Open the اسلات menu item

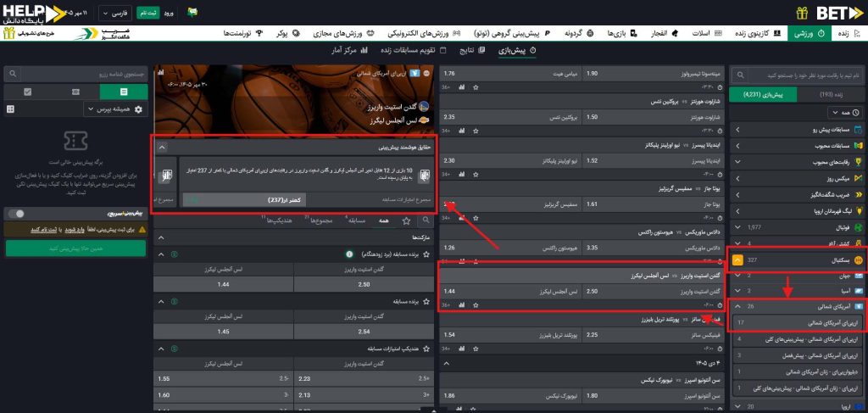point(707,33)
